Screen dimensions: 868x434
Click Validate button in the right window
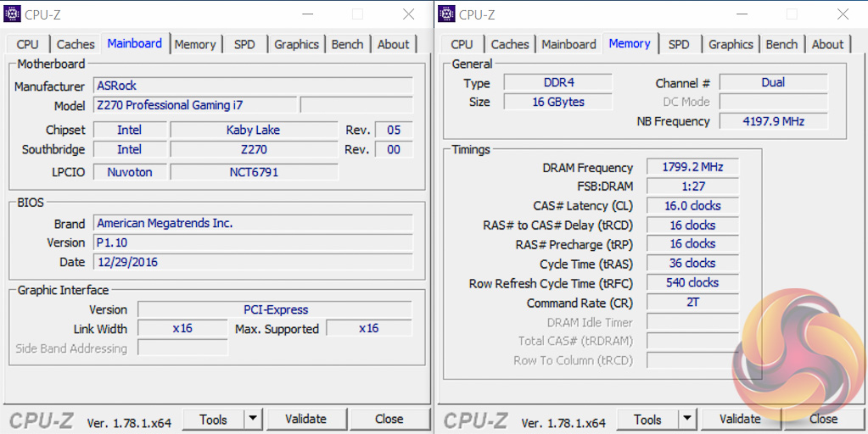[741, 420]
